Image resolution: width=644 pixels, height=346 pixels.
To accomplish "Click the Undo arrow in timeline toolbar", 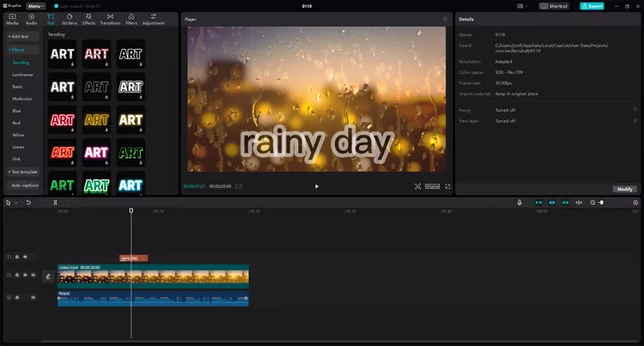I will coord(28,203).
